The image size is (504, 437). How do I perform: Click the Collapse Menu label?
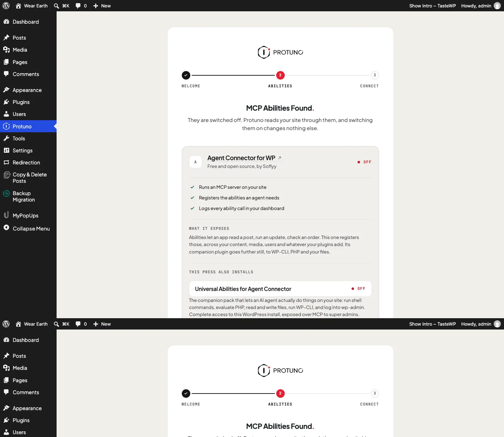31,228
